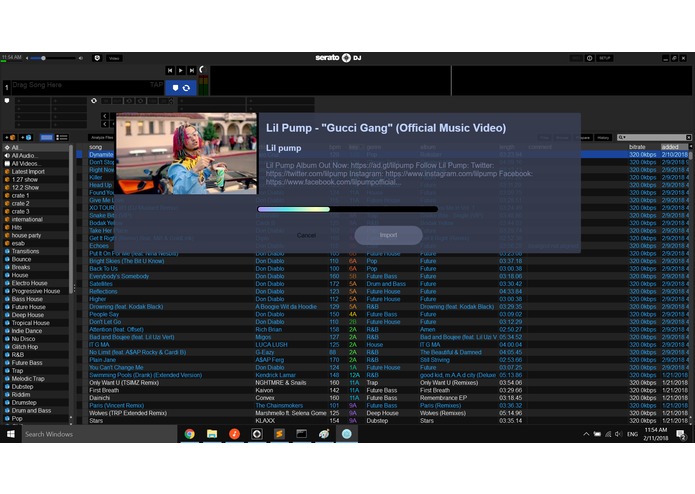Tap the TAP tempo label
The height and width of the screenshot is (494, 695).
(x=156, y=85)
